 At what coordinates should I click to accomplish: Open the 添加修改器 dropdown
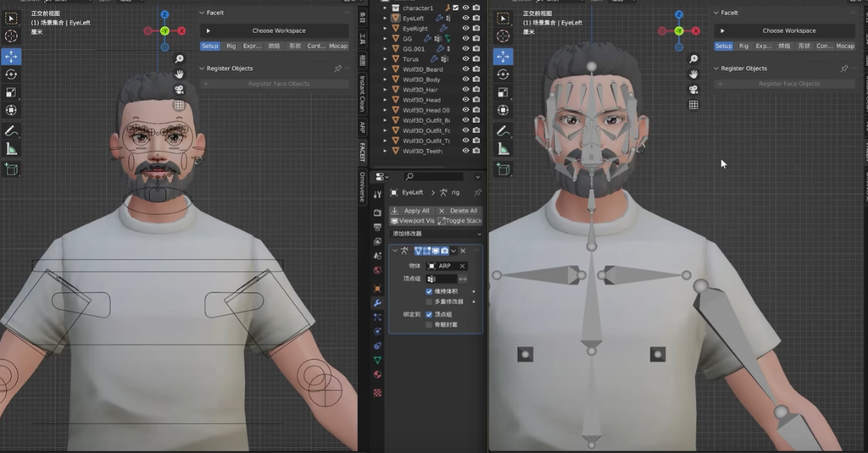pyautogui.click(x=437, y=234)
